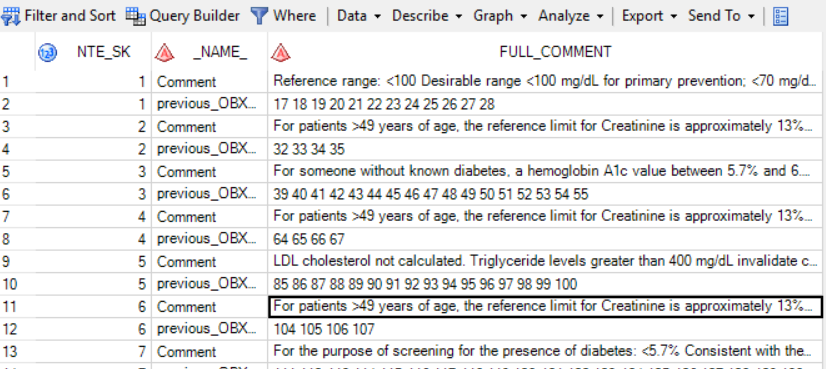Select the _NAME_ column header
The height and width of the screenshot is (369, 826).
210,52
